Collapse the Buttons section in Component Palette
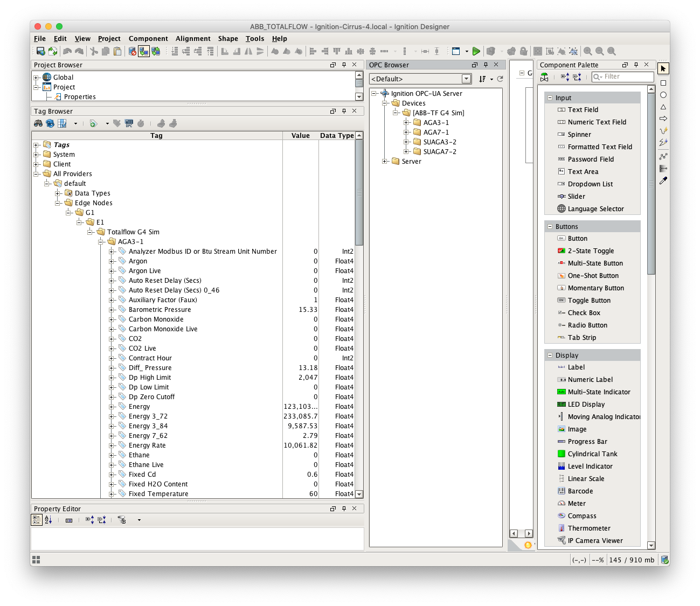The width and height of the screenshot is (700, 606). pos(550,227)
